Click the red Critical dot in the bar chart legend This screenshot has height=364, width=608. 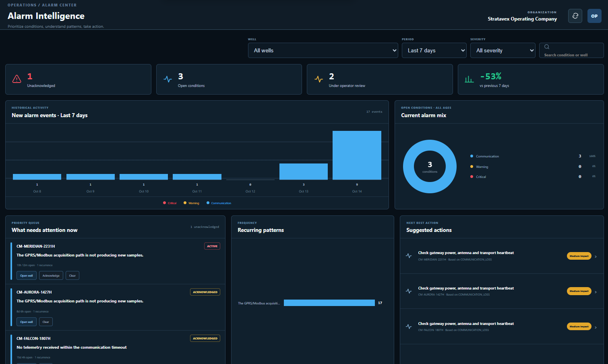(x=164, y=203)
